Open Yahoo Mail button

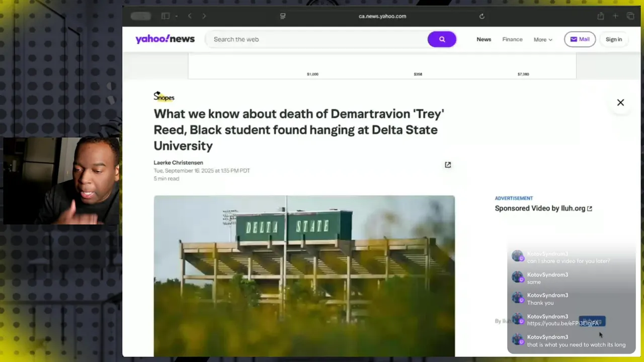pyautogui.click(x=580, y=39)
